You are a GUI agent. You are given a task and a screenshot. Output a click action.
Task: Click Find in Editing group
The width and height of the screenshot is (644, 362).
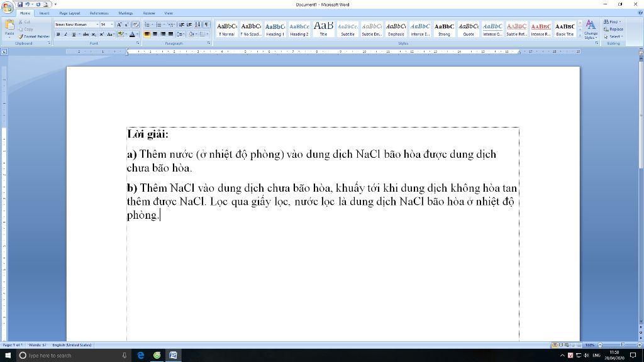point(613,22)
